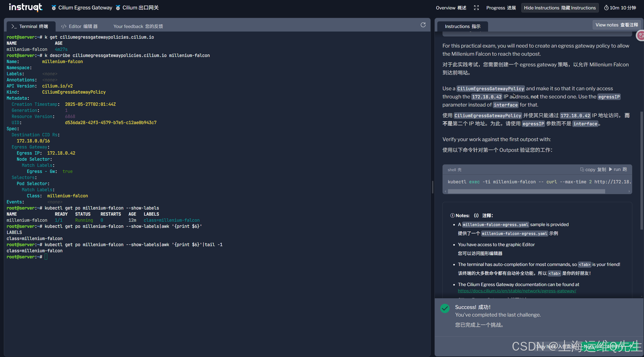Open the Terminal tab
The height and width of the screenshot is (357, 644).
[x=30, y=26]
